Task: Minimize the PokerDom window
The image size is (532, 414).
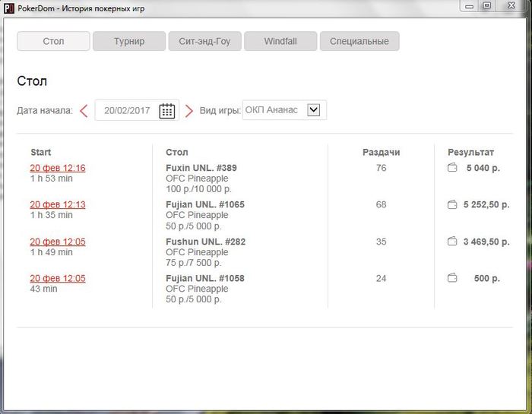Action: click(x=470, y=5)
